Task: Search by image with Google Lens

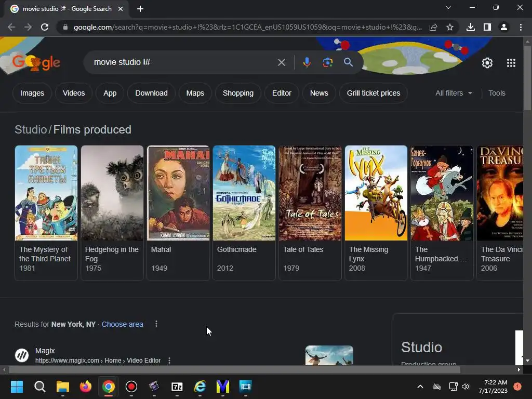Action: coord(327,62)
